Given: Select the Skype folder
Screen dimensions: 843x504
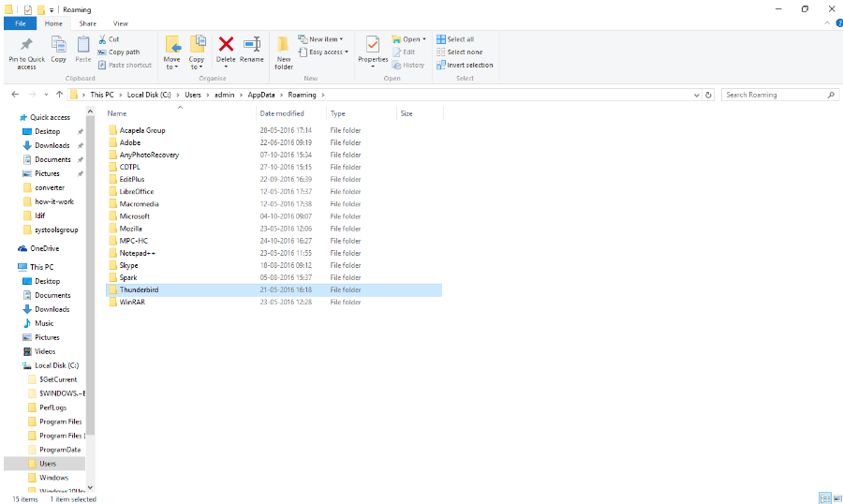Looking at the screenshot, I should (274, 265).
